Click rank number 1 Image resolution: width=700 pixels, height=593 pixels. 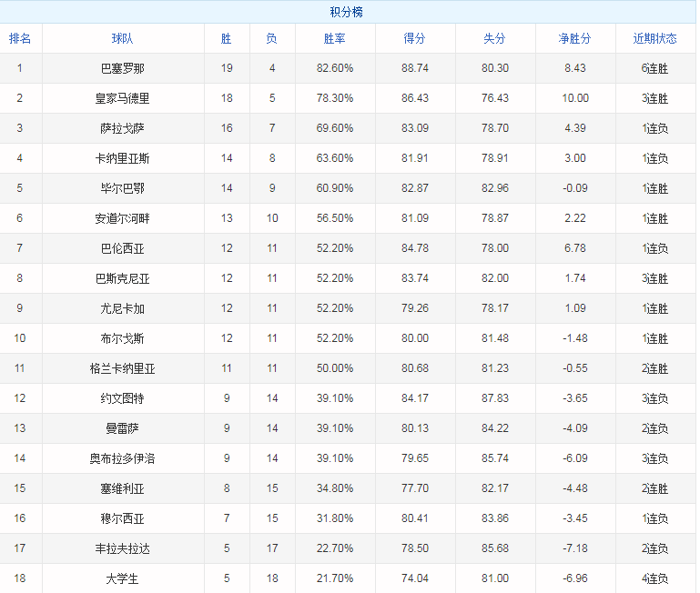coord(20,68)
